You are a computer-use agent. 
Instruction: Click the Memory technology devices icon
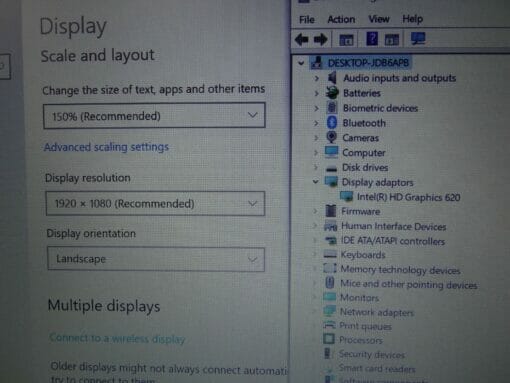pyautogui.click(x=330, y=268)
